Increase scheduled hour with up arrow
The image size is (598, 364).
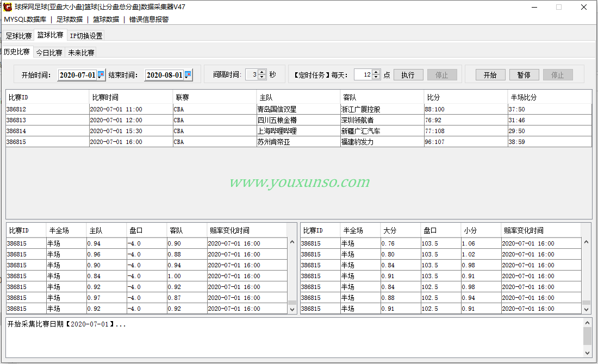tap(376, 72)
